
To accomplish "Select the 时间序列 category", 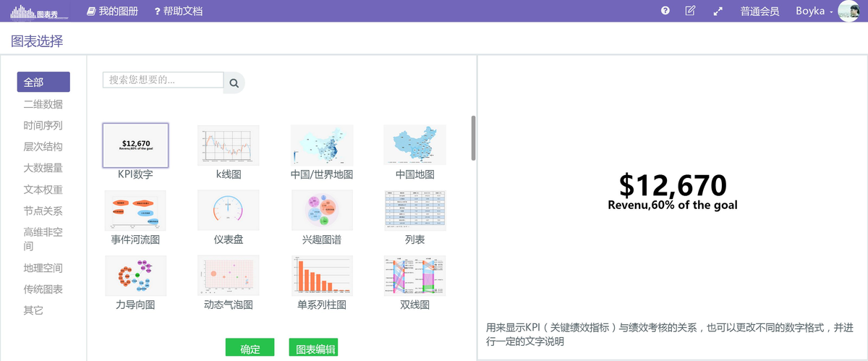I will [43, 125].
